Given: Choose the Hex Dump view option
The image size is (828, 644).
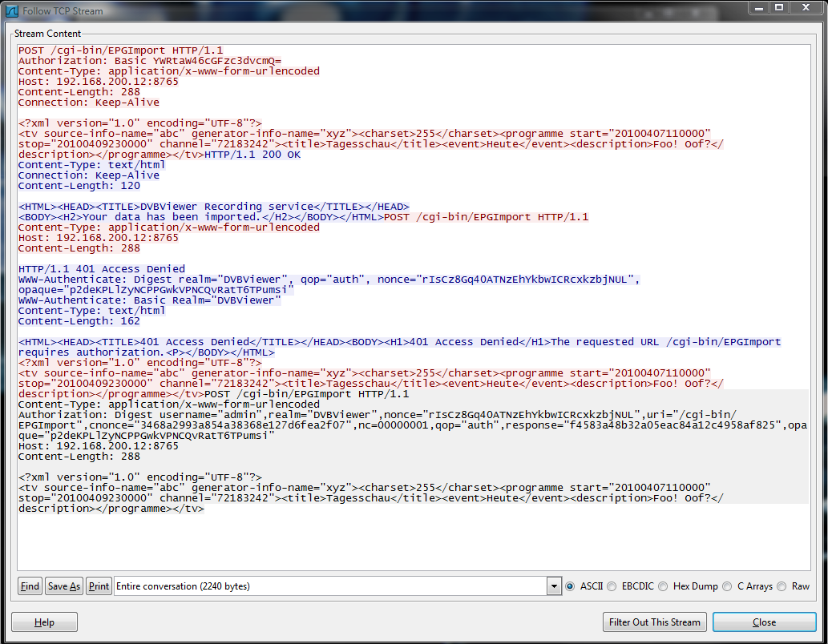Looking at the screenshot, I should (x=663, y=586).
